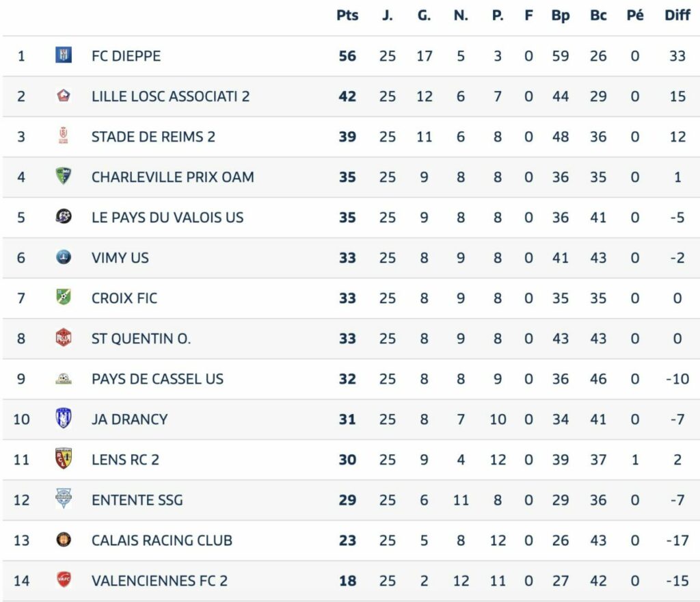Open the ENTENTE SSG team link
Screen dimensions: 700x602
(x=137, y=500)
